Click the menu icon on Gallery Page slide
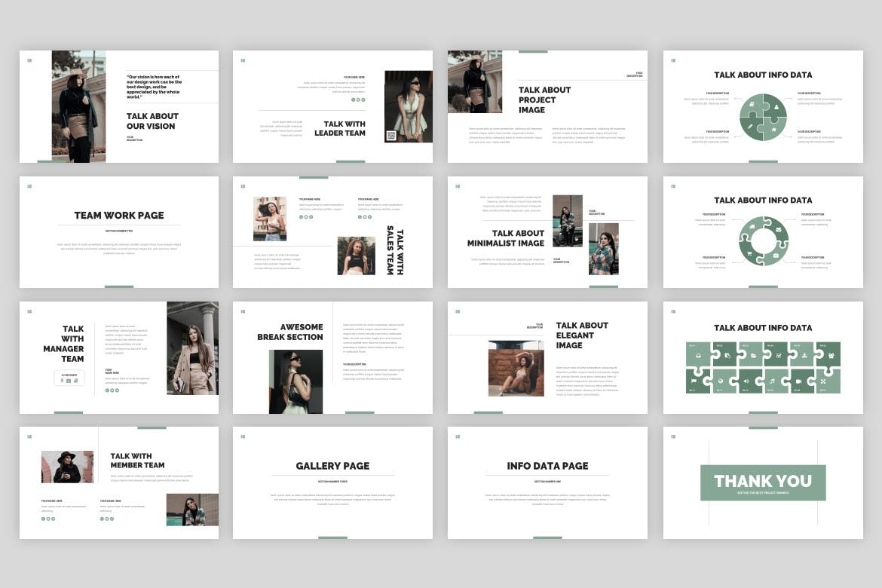882x588 pixels. [x=243, y=436]
